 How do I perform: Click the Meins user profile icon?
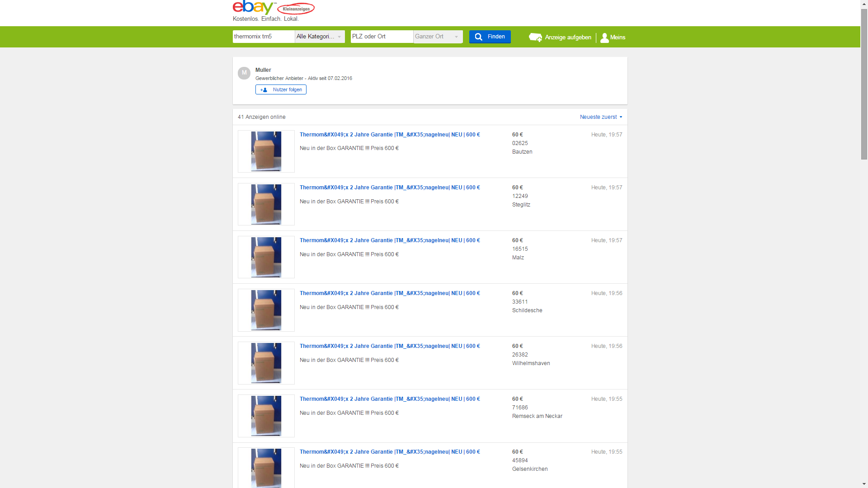click(x=604, y=38)
